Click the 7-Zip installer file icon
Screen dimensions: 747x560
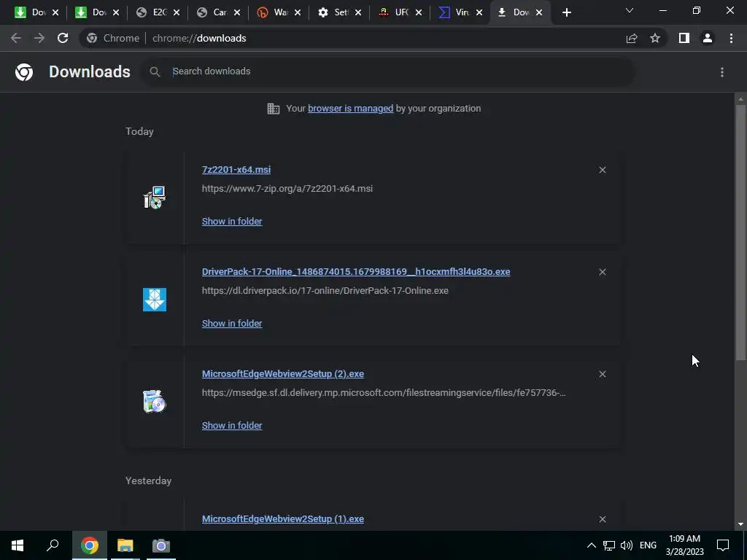pos(155,198)
